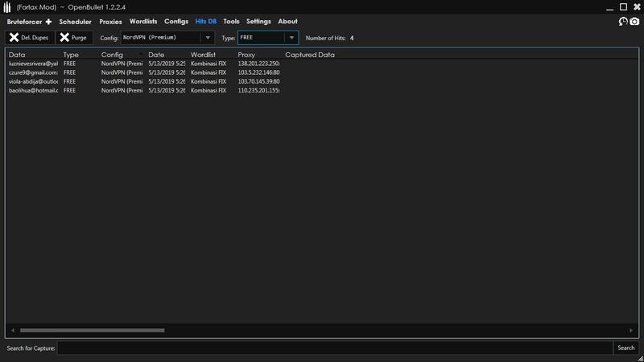Open the Settings section
Screen dimensions: 644x362
pos(258,22)
